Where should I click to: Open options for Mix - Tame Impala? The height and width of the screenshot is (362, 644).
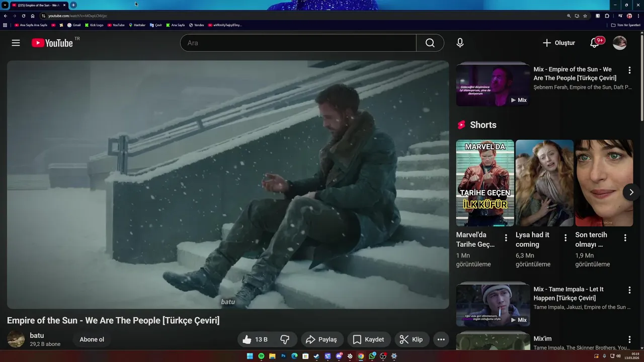(629, 290)
